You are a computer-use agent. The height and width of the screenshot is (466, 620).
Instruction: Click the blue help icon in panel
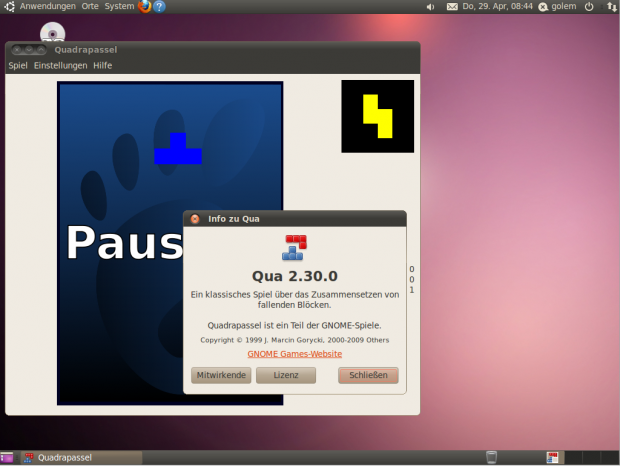click(159, 6)
